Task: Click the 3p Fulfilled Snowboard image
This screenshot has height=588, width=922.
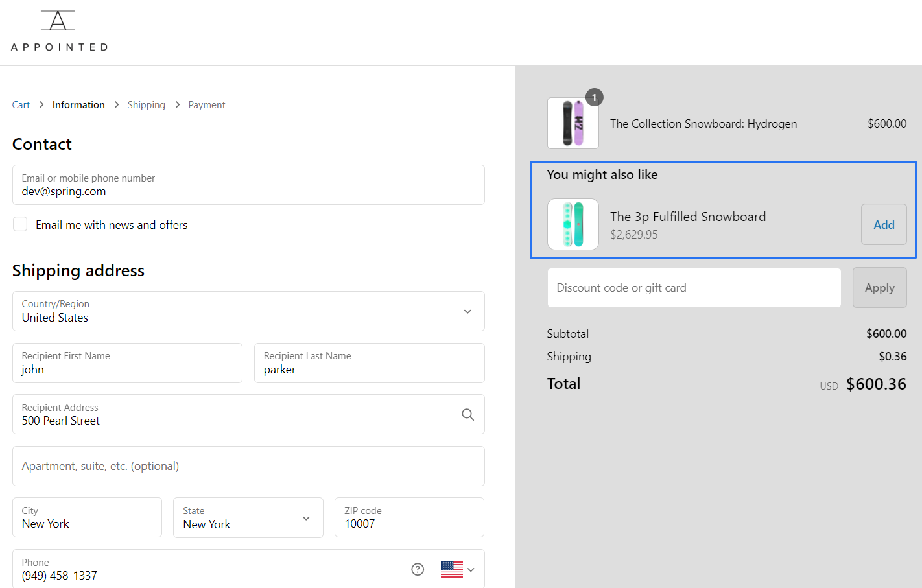Action: tap(573, 224)
